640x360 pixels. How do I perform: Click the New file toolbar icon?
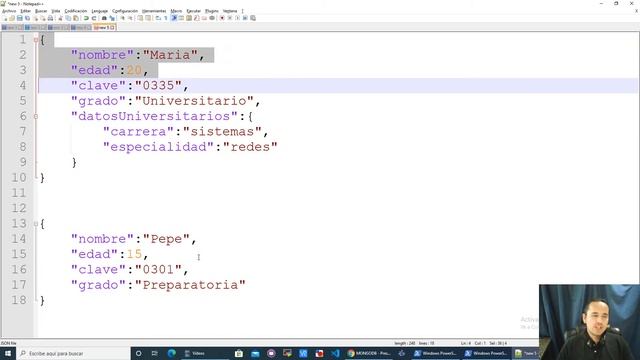pyautogui.click(x=5, y=18)
